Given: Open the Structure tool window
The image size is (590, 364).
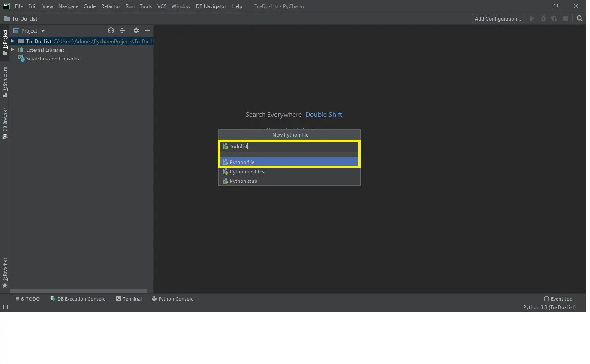Looking at the screenshot, I should click(5, 81).
